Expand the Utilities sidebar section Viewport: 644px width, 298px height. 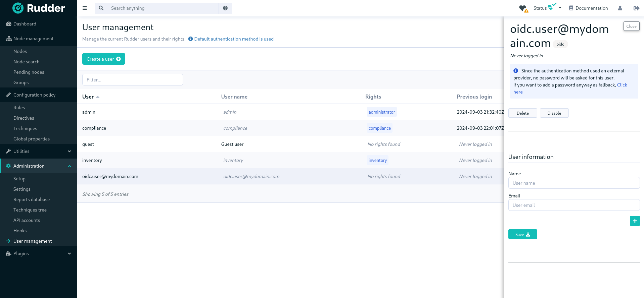click(x=39, y=151)
